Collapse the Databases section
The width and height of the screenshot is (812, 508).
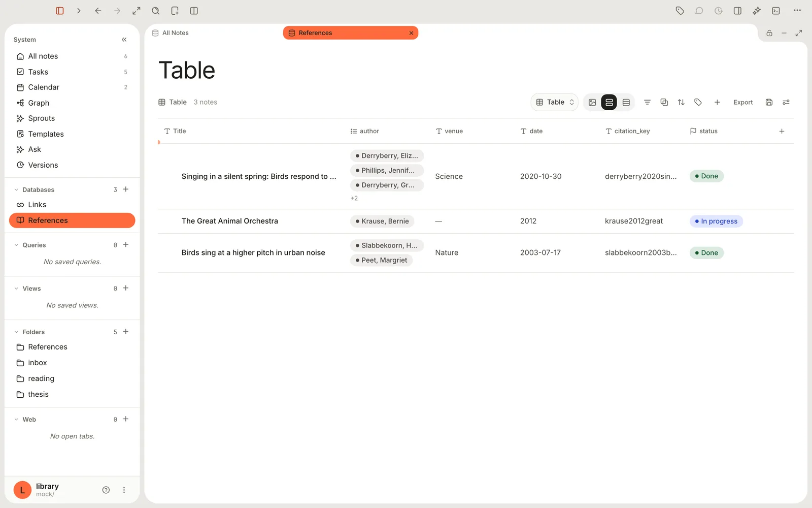pyautogui.click(x=16, y=190)
